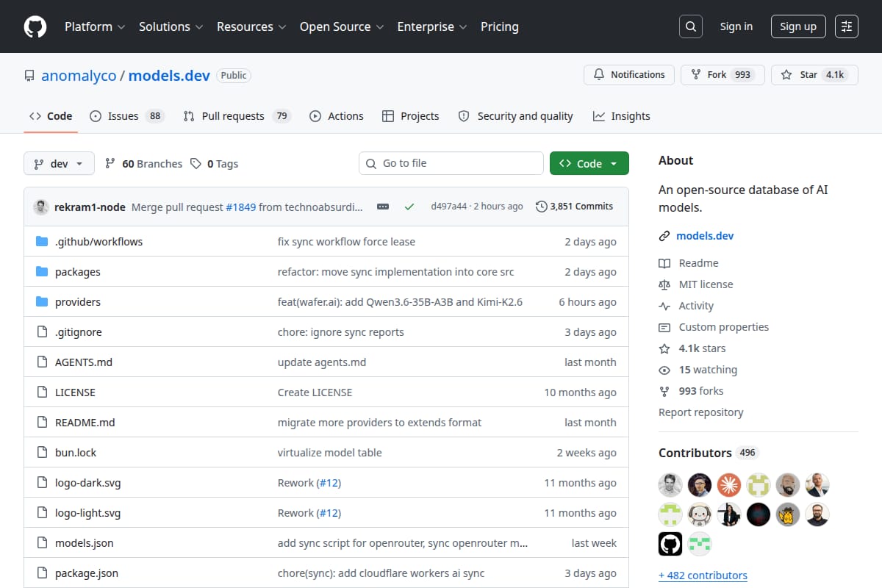
Task: Click the green check status icon
Action: click(x=409, y=207)
